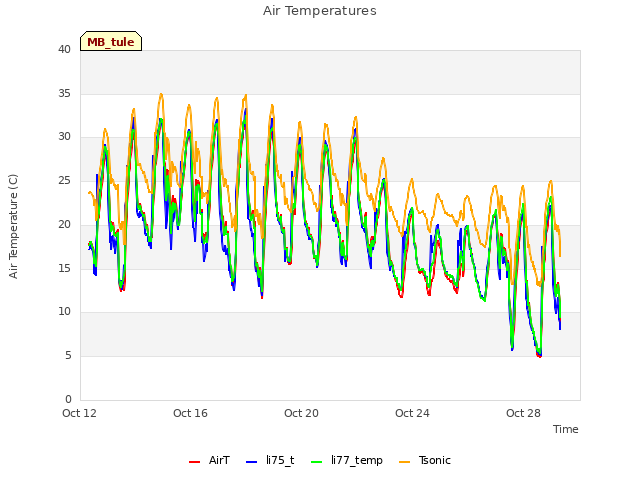Screen dimensions: 640x480
Task: Click the 20 y-axis tick label
Action: click(64, 224)
